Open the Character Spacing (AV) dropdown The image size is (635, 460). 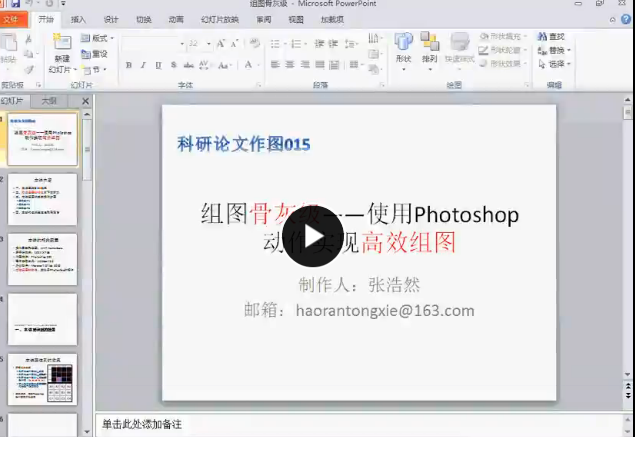(204, 65)
